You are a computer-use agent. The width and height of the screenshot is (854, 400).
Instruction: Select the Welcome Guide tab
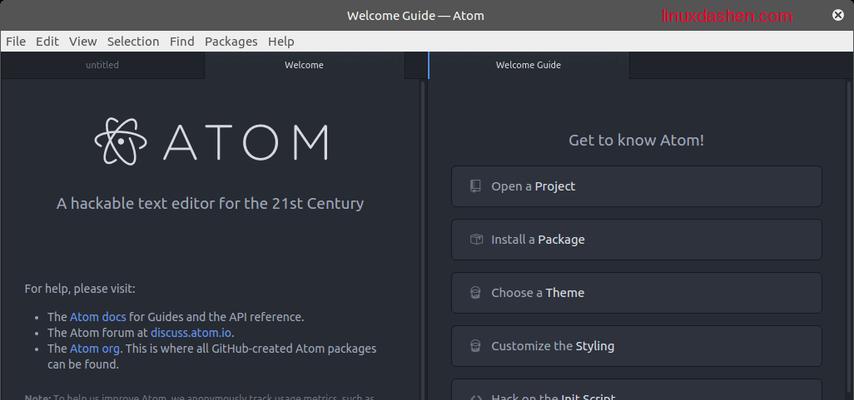tap(528, 65)
